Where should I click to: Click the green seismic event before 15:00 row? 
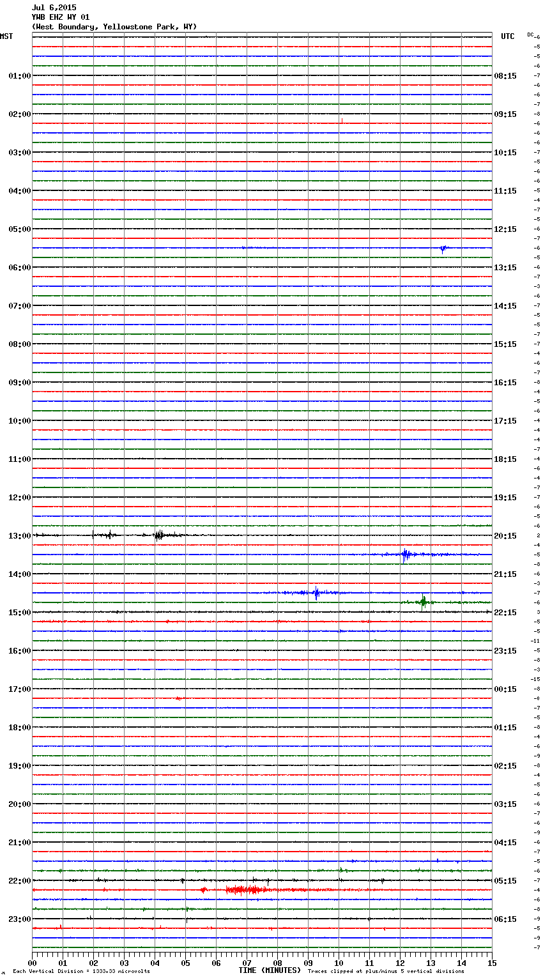click(423, 602)
